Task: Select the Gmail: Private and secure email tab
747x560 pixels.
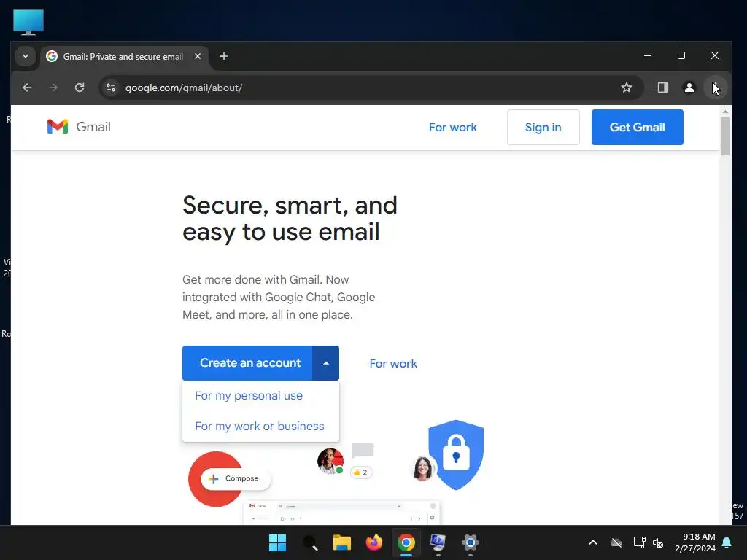Action: click(125, 56)
